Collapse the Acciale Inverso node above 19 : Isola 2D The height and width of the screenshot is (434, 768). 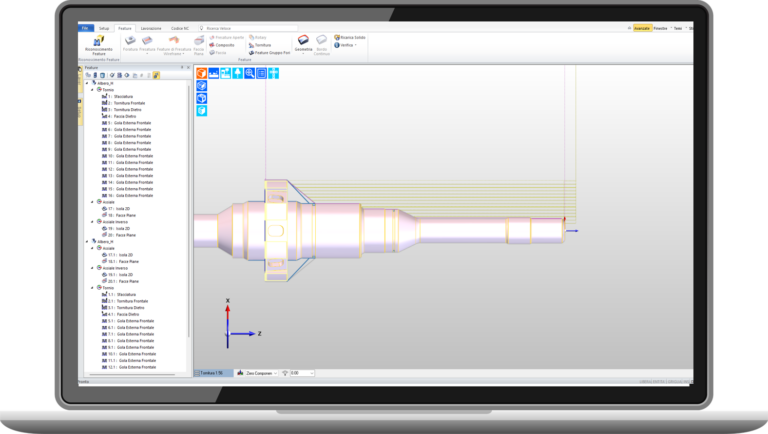pyautogui.click(x=92, y=222)
